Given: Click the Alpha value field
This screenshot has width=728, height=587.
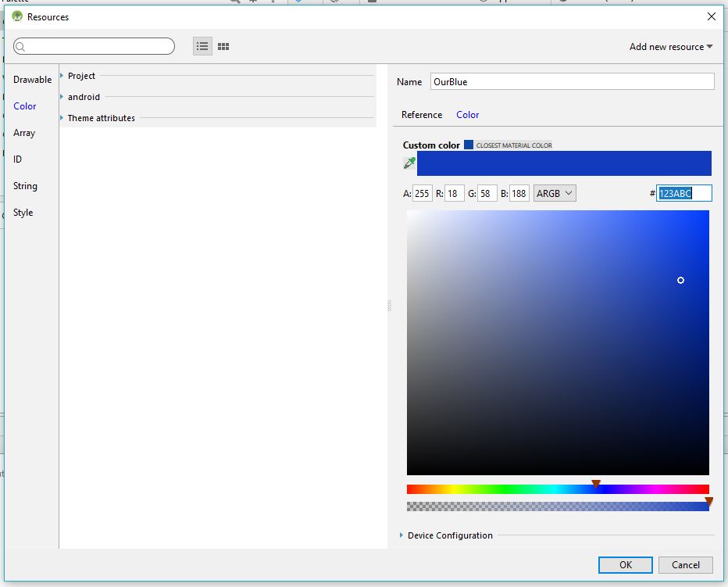Looking at the screenshot, I should coord(422,193).
